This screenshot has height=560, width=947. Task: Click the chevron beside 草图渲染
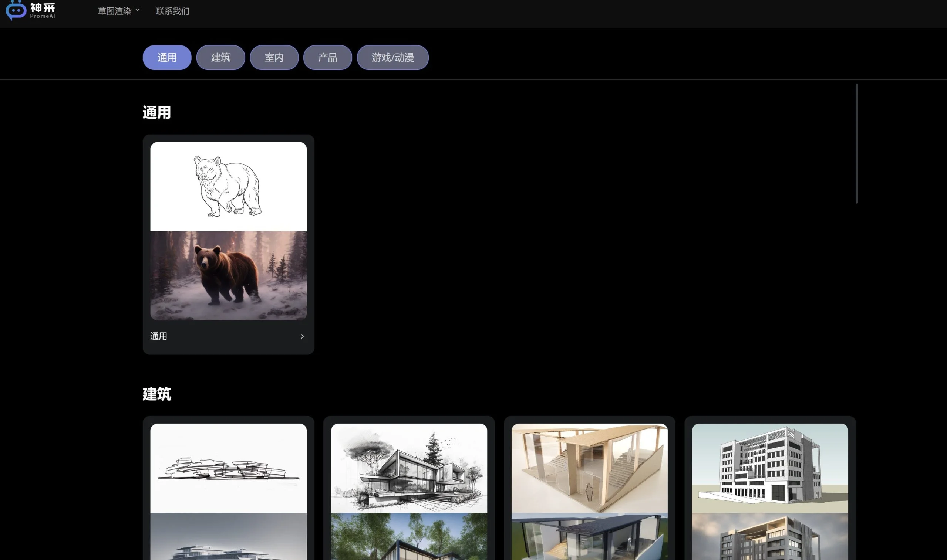138,10
